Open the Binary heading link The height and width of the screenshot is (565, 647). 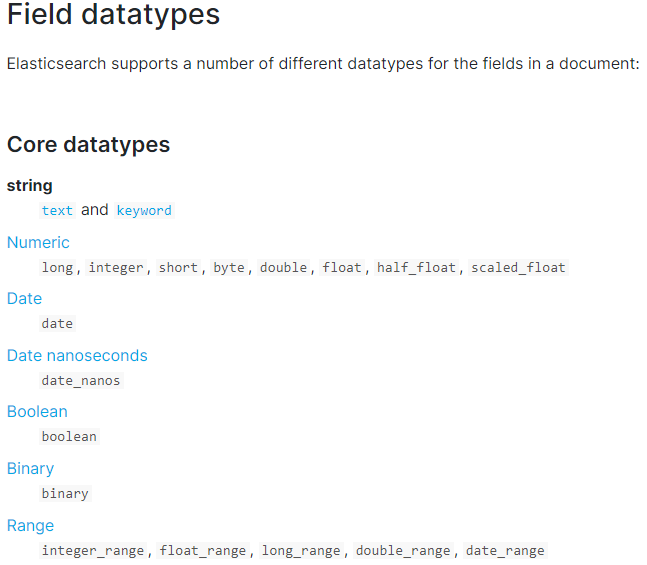coord(31,468)
